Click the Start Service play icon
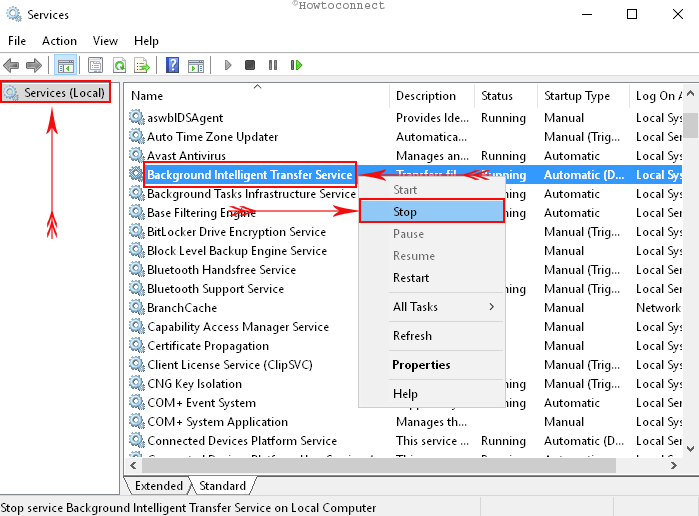The image size is (699, 516). pyautogui.click(x=228, y=66)
